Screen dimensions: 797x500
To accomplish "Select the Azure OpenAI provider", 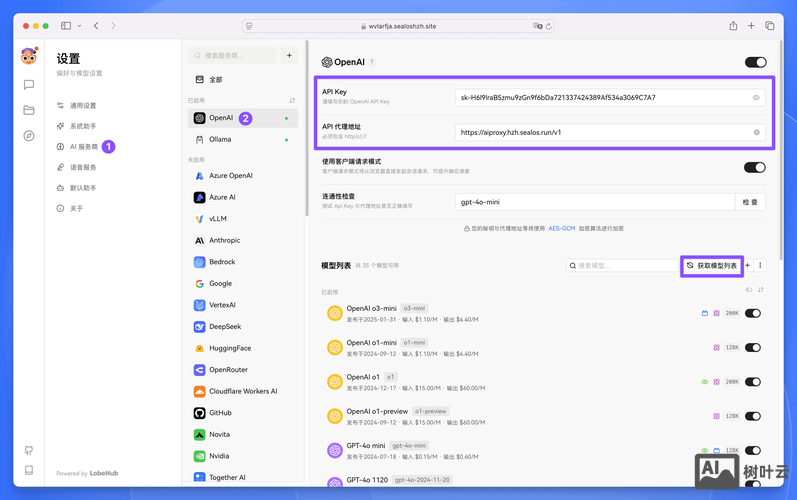I will click(243, 176).
